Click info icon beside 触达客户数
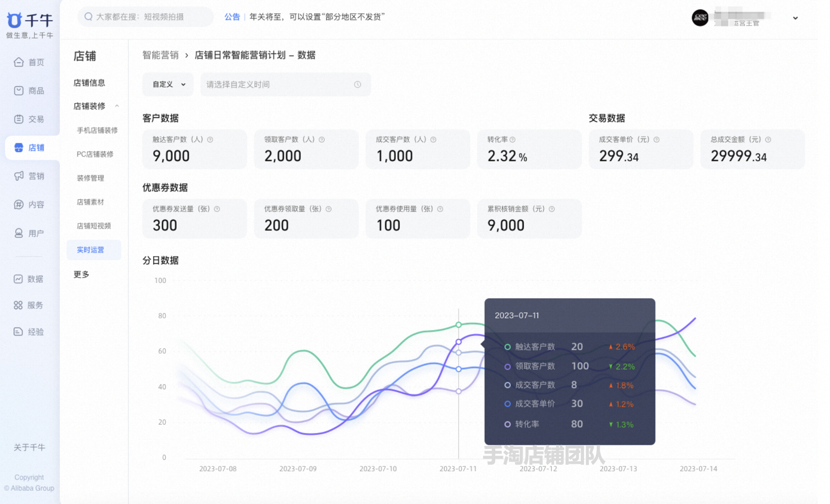This screenshot has width=830, height=504. (x=210, y=140)
